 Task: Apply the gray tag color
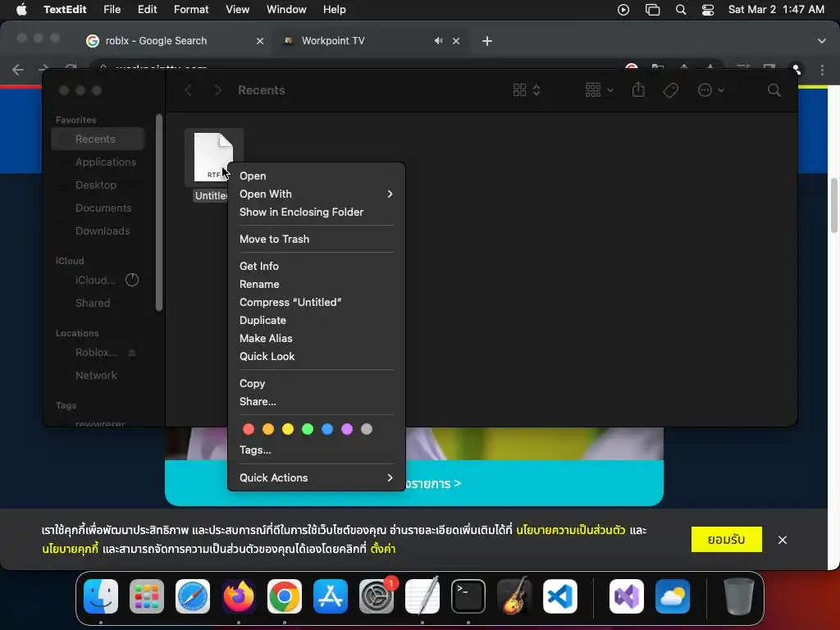[x=367, y=429]
